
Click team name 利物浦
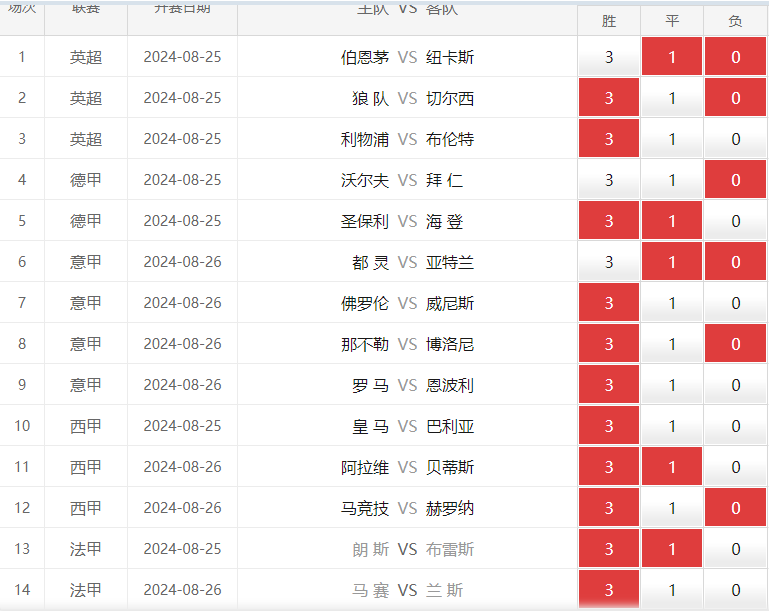pos(365,139)
